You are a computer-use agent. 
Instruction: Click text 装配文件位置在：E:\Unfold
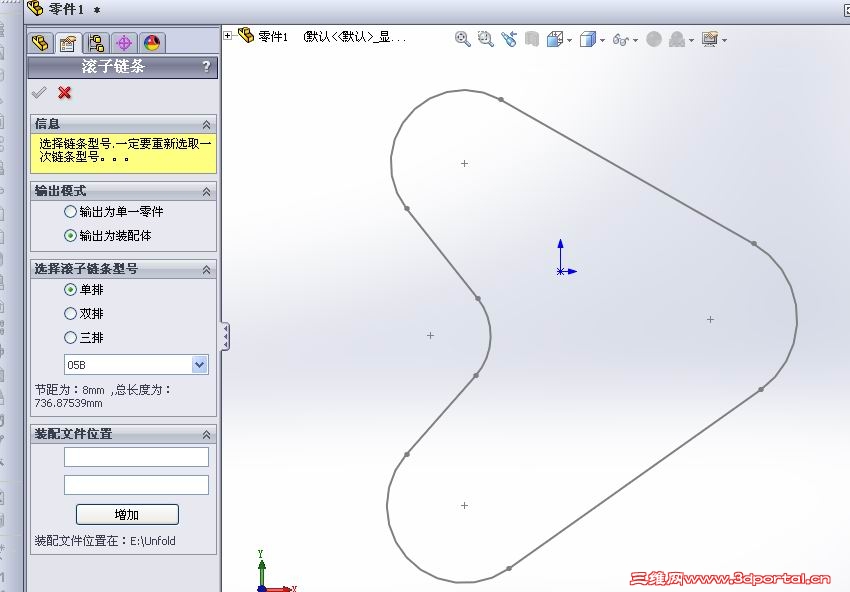[x=105, y=541]
